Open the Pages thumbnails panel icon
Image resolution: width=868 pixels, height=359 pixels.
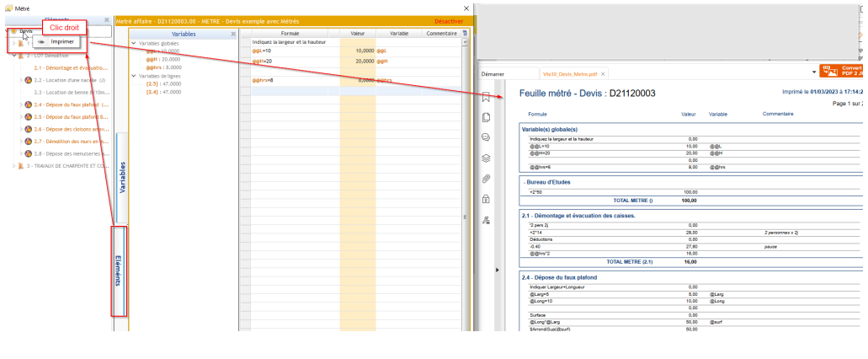point(486,116)
